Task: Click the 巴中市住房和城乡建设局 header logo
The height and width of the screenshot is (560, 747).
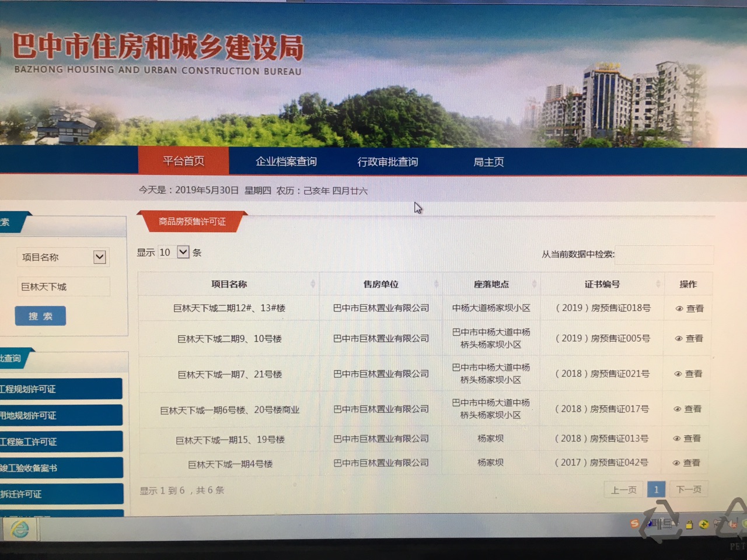Action: point(158,52)
